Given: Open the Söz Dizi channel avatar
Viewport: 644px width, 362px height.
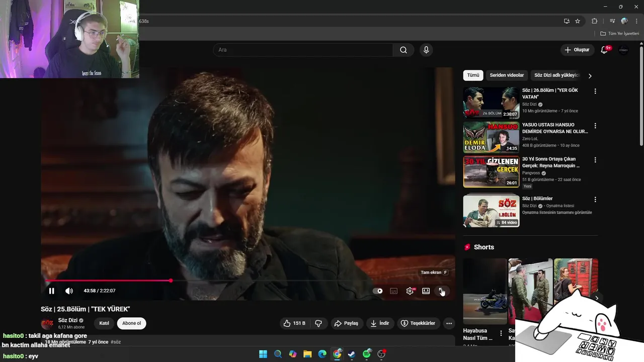Looking at the screenshot, I should click(47, 323).
